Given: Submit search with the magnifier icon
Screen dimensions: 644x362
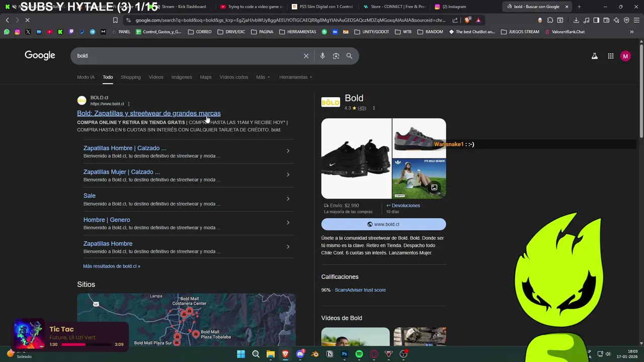Looking at the screenshot, I should pyautogui.click(x=349, y=56).
